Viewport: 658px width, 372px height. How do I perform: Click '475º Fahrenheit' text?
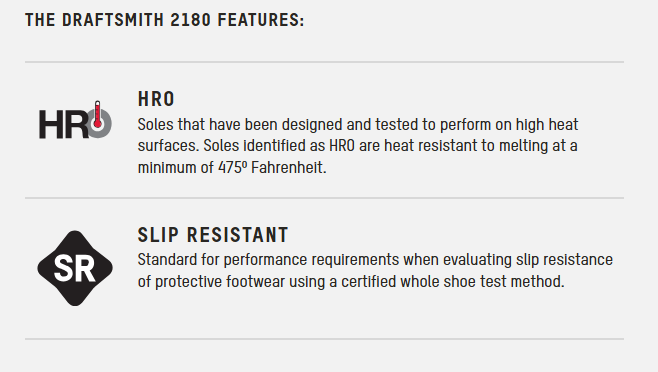(272, 168)
